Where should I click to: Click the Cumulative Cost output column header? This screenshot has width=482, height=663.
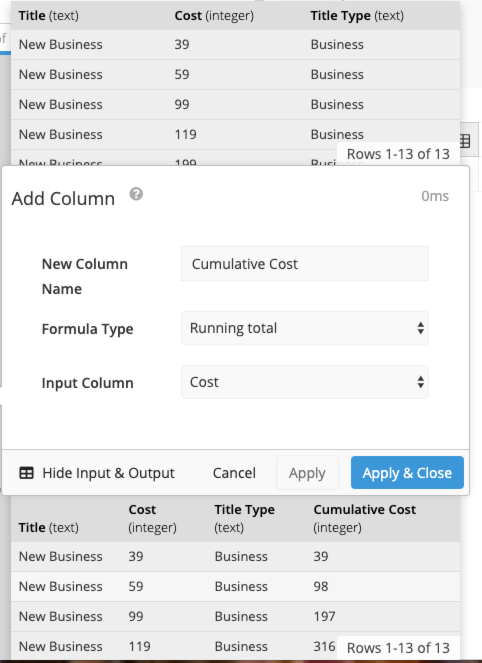364,518
